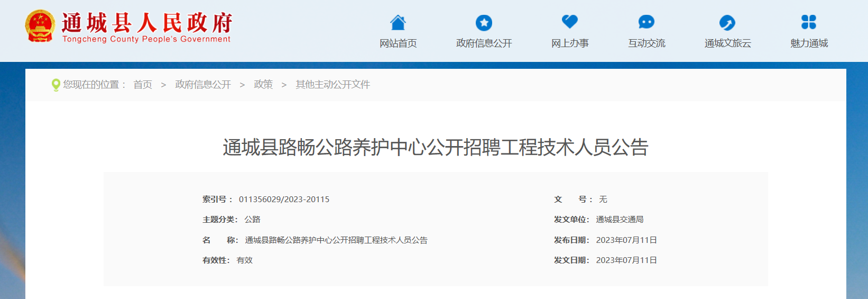868x299 pixels.
Task: Click the four-dot icon above 魅力通城
Action: 809,22
